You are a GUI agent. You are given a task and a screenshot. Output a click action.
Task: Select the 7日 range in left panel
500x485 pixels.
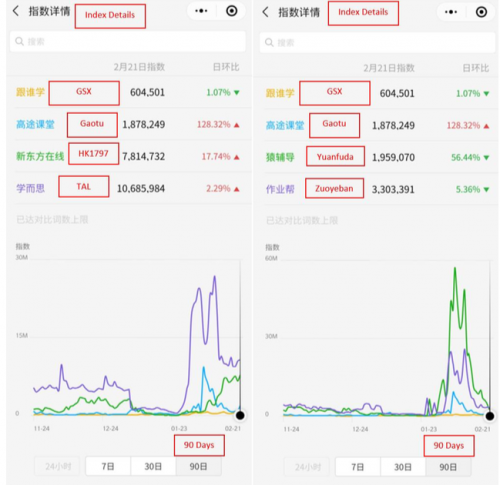[x=108, y=466]
